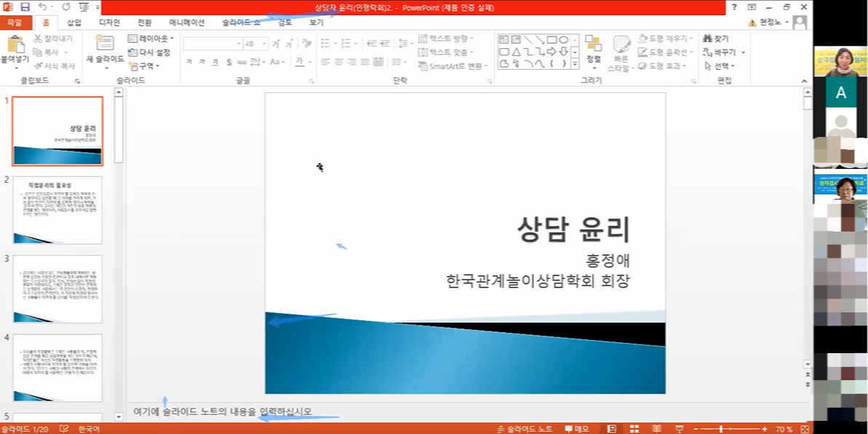Open the 선택 (Select) dropdown menu
Screen dimensions: 868x434
tap(719, 66)
